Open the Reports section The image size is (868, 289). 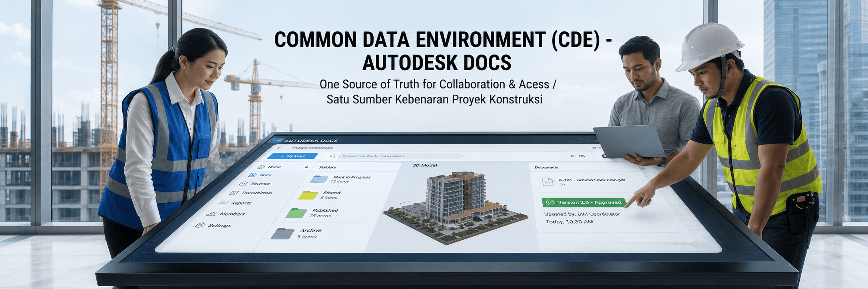click(241, 203)
